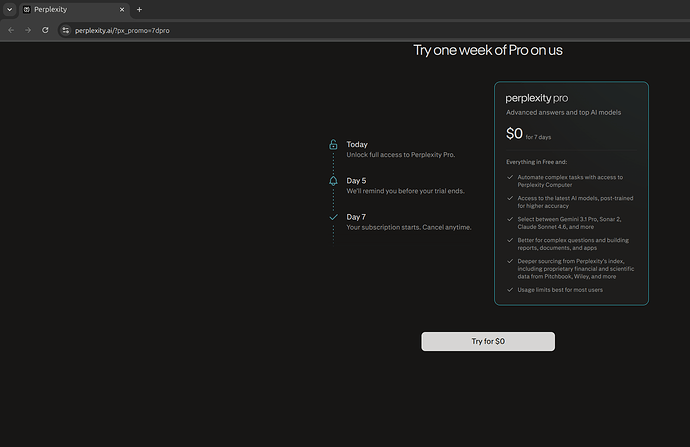
Task: Click checkmark next to Perplexity Computer feature
Action: pos(510,177)
